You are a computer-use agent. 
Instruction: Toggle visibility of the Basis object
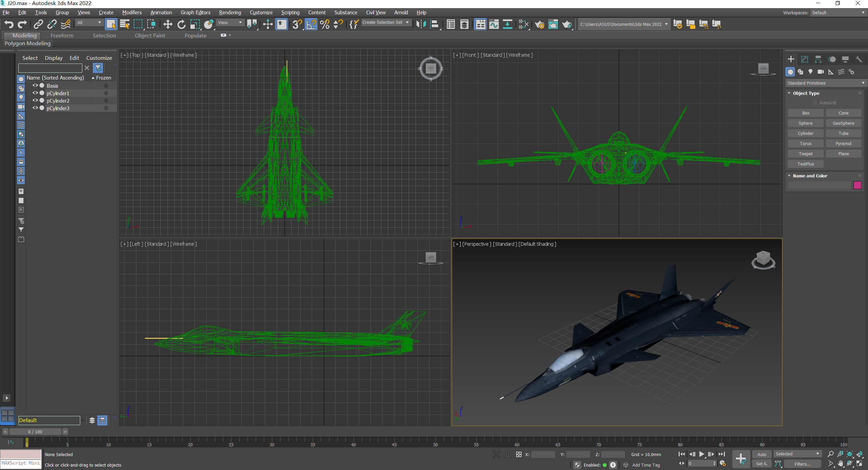pyautogui.click(x=35, y=86)
